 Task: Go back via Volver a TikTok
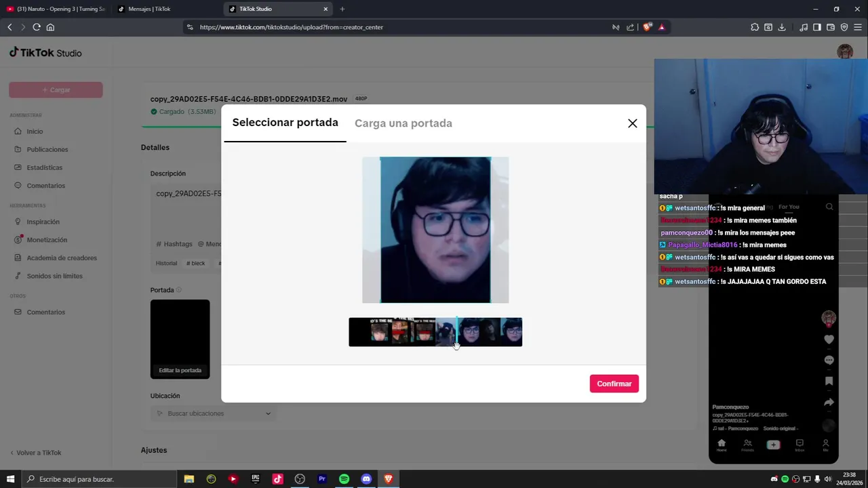35,453
